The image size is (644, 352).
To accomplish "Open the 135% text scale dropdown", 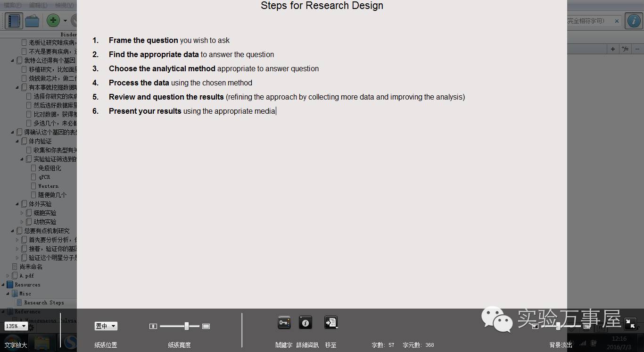I will point(16,326).
